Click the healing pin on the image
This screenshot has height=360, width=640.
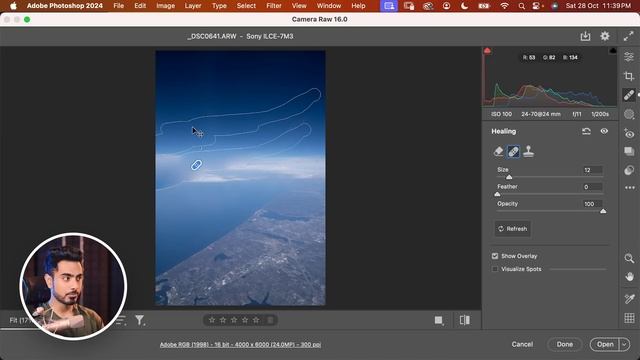196,165
